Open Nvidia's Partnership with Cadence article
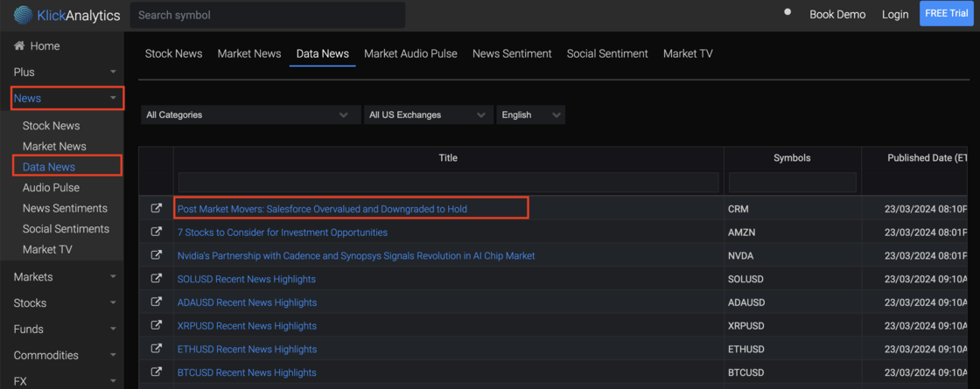Screen dimensions: 980x389 [356, 255]
